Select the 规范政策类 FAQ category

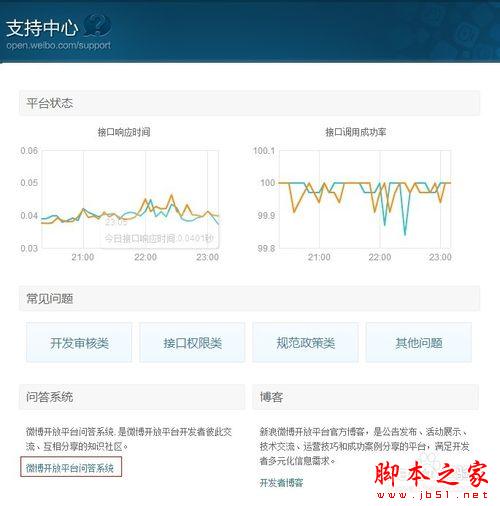click(305, 342)
